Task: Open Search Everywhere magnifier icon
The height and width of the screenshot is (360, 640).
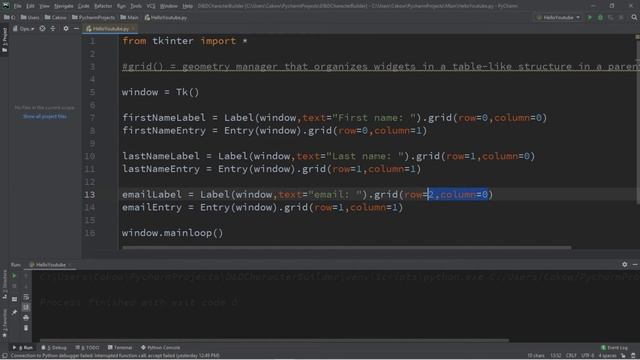Action: 634,18
